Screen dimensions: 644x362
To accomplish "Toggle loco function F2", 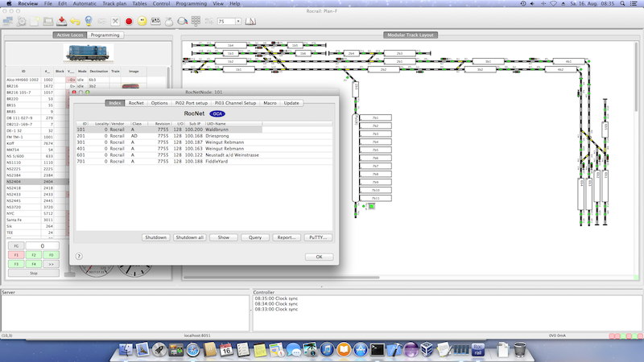I will click(34, 255).
